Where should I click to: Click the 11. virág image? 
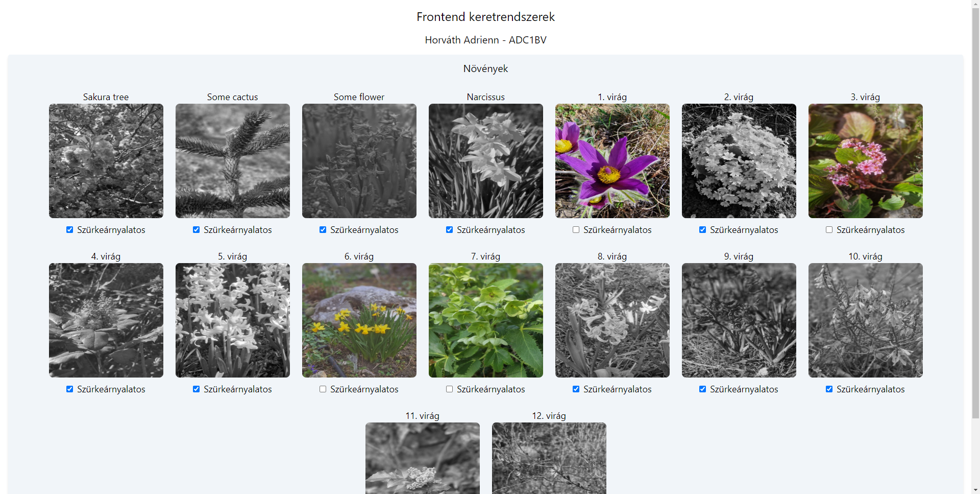423,458
